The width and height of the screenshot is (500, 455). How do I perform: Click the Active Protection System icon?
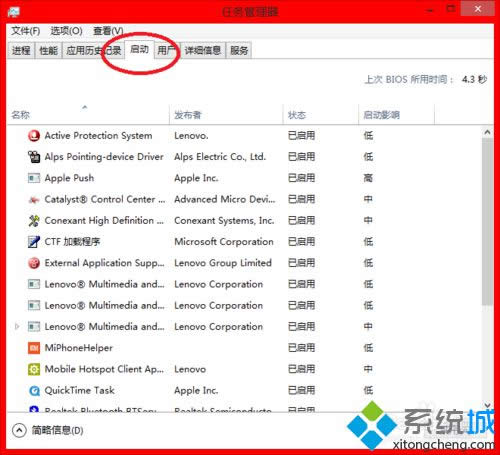pos(34,136)
